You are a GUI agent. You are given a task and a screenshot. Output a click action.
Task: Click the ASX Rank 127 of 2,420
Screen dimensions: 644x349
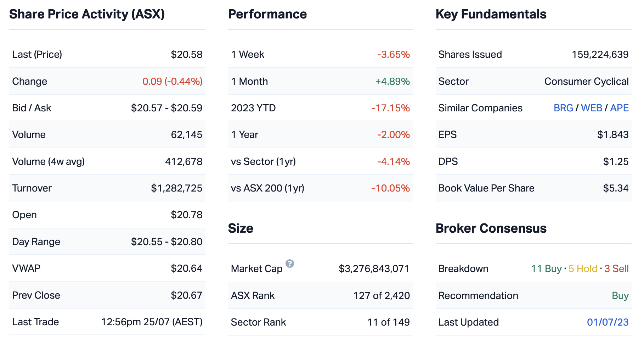pos(382,295)
